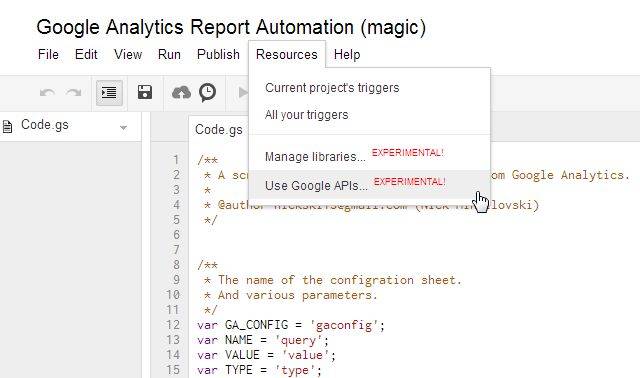Open the Publish menu
Image resolution: width=640 pixels, height=378 pixels.
pyautogui.click(x=218, y=54)
